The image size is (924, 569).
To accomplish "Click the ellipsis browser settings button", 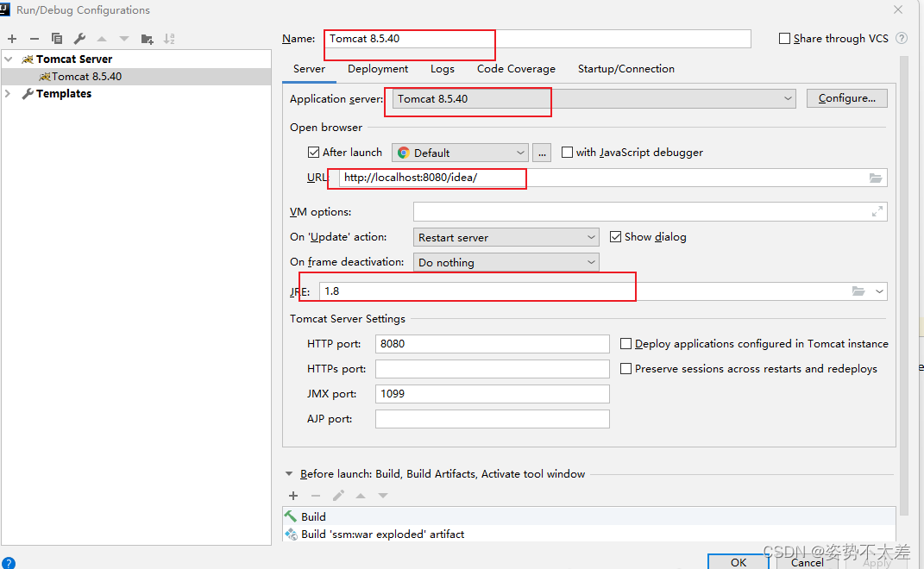I will [x=542, y=153].
